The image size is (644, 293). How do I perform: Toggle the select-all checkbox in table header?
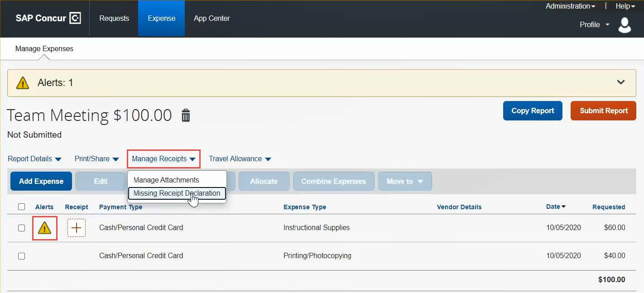tap(21, 207)
